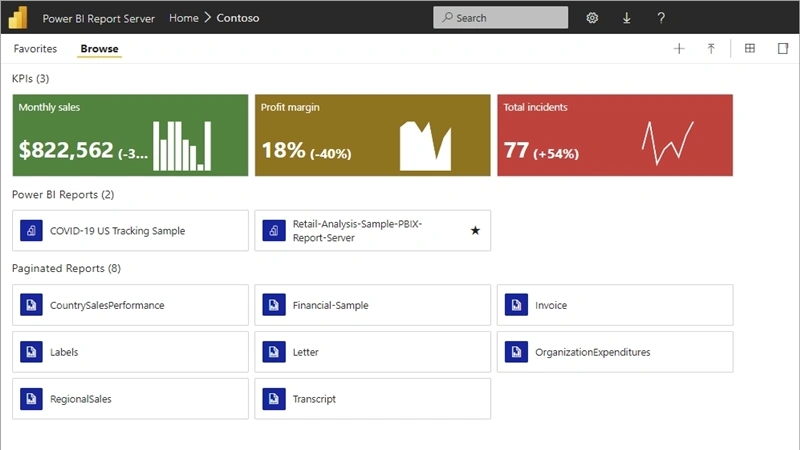The width and height of the screenshot is (800, 450).
Task: Open the Financial-Sample report name
Action: (331, 305)
